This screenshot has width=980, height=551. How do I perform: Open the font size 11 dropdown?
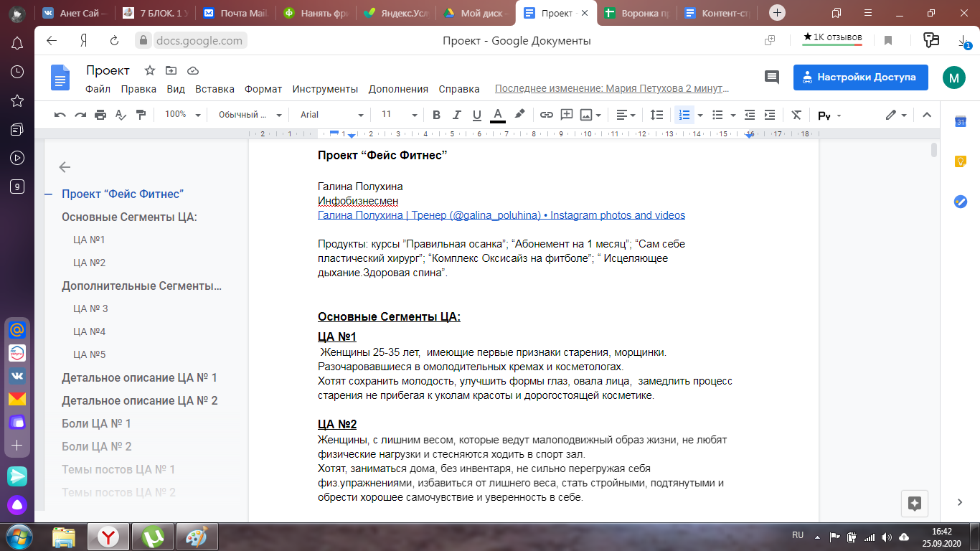pyautogui.click(x=399, y=115)
